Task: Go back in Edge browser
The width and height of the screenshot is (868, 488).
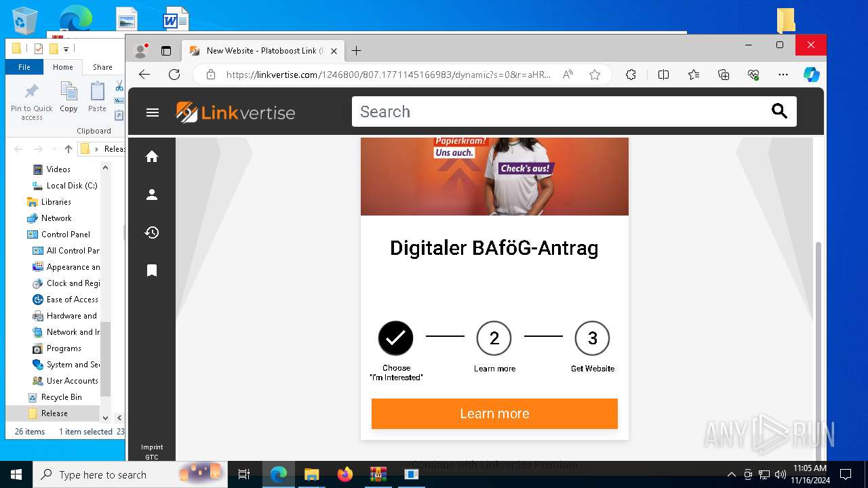Action: 144,75
